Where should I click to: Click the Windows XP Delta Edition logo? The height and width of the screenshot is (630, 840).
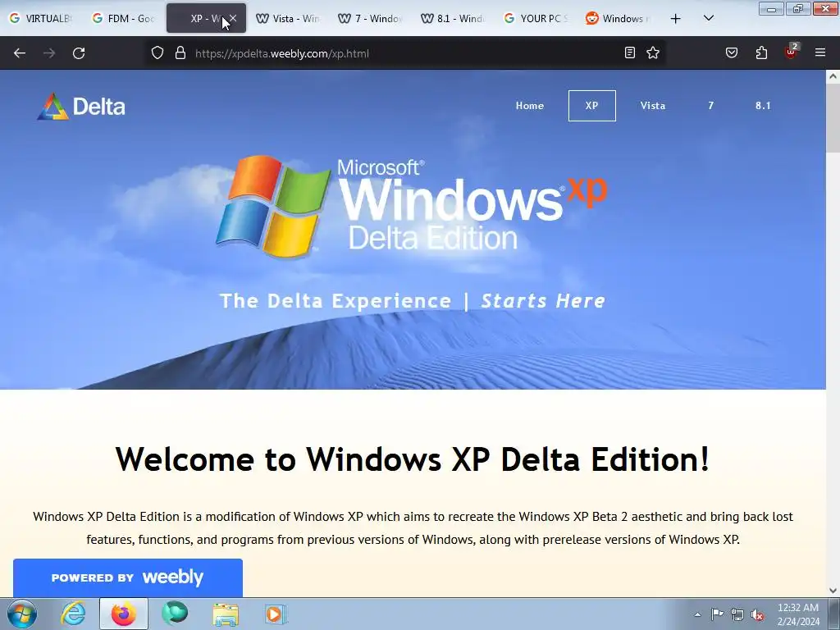(x=412, y=206)
